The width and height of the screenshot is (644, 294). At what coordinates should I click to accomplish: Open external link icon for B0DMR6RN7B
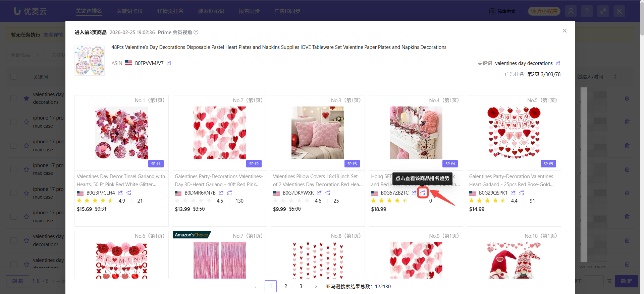[221, 193]
